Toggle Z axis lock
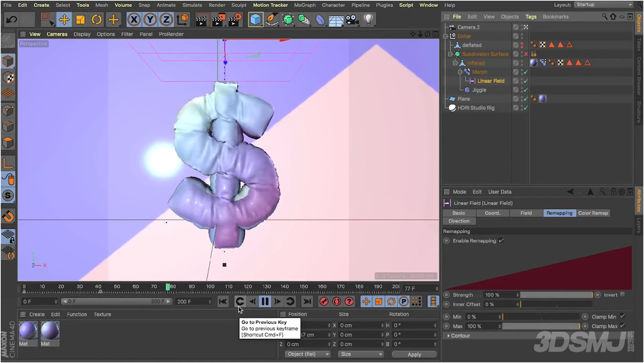This screenshot has width=644, height=363. (166, 20)
